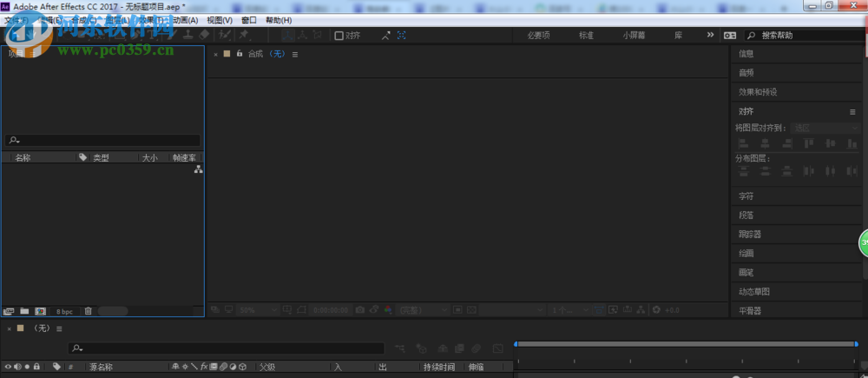Choose the view axis mode icon
The width and height of the screenshot is (868, 378).
point(317,35)
